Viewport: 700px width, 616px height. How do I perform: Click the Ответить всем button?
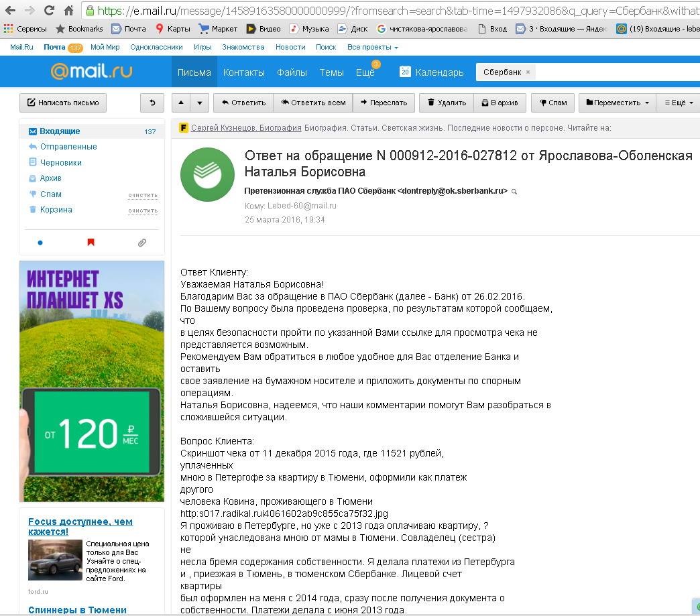coord(313,103)
